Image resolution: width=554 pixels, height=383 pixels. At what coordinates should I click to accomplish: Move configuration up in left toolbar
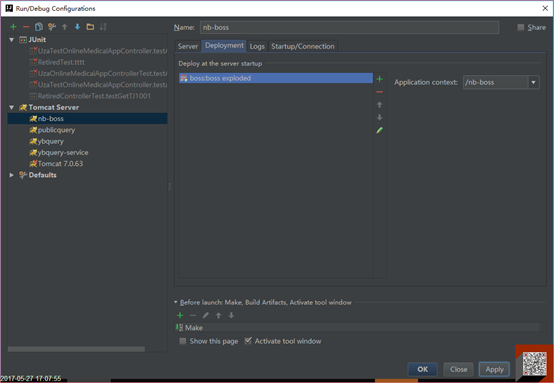[x=65, y=27]
